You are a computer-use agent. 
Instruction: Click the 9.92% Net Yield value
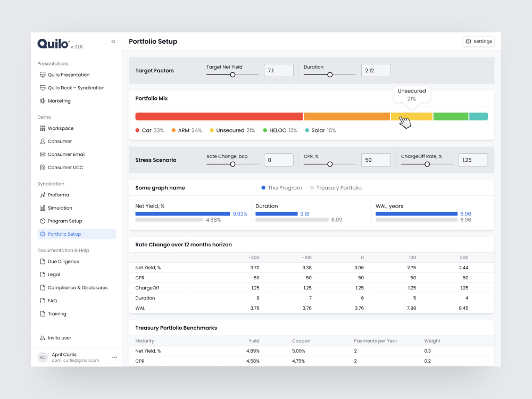(240, 214)
